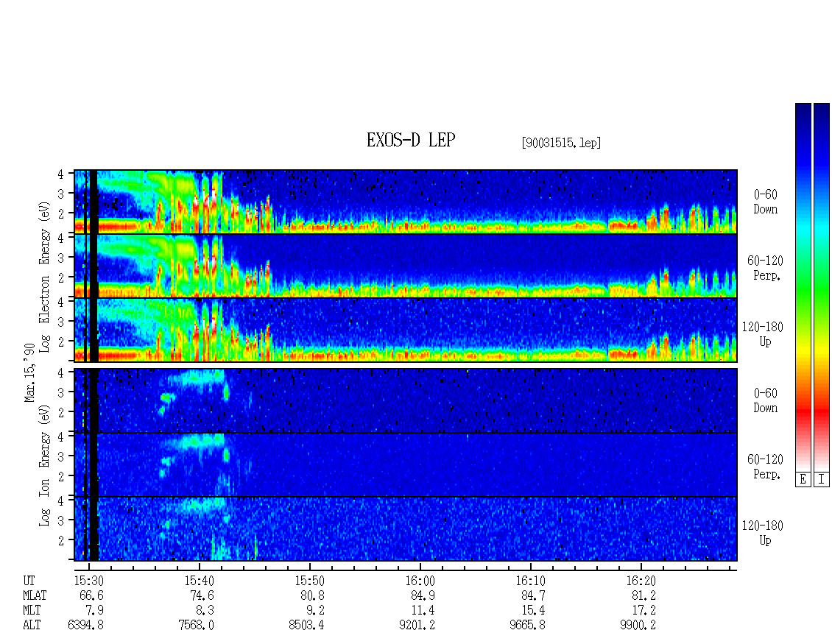This screenshot has width=832, height=644.
Task: Open the electron 0-60 Down spectrogram panel
Action: coord(406,202)
